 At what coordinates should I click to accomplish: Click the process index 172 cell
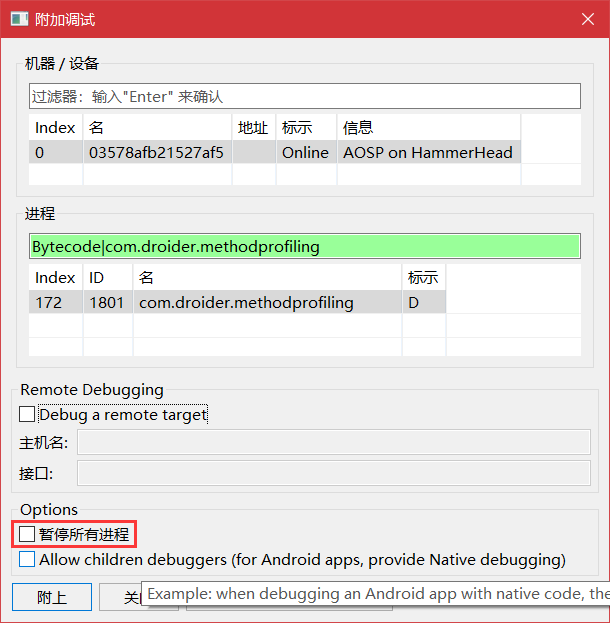[55, 302]
